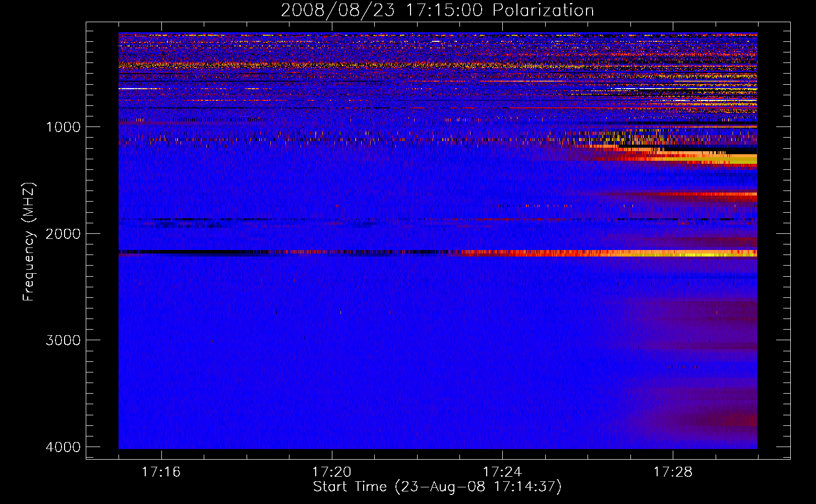Click the 'Frequency (MHZ)' axis label
Viewport: 816px width, 504px height.
pos(28,242)
